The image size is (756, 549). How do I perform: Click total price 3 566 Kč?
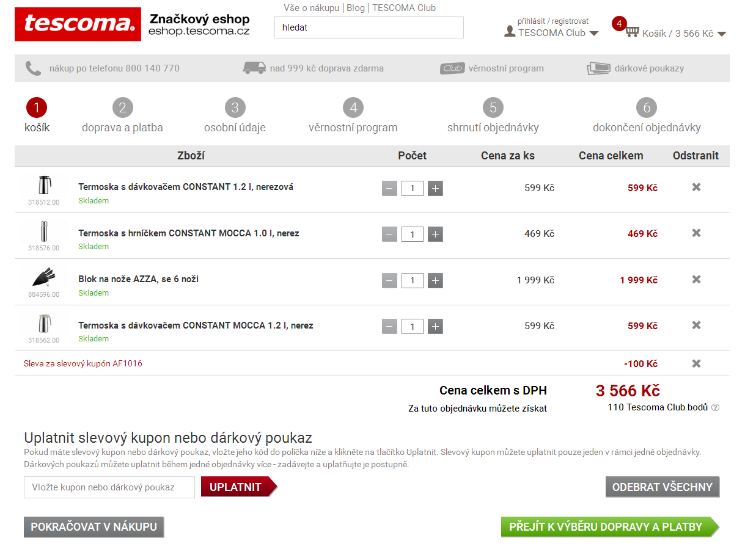point(628,391)
